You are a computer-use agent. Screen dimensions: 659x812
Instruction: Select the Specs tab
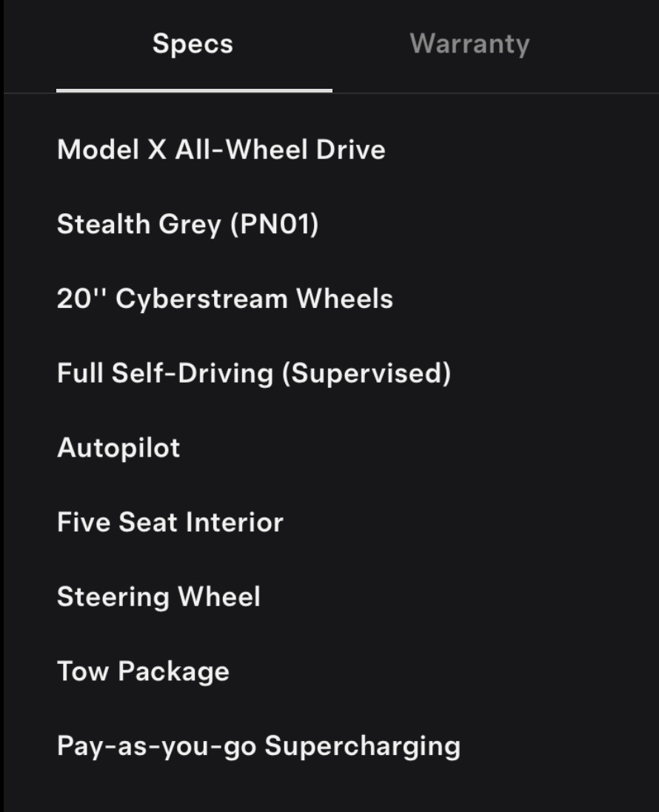tap(193, 44)
